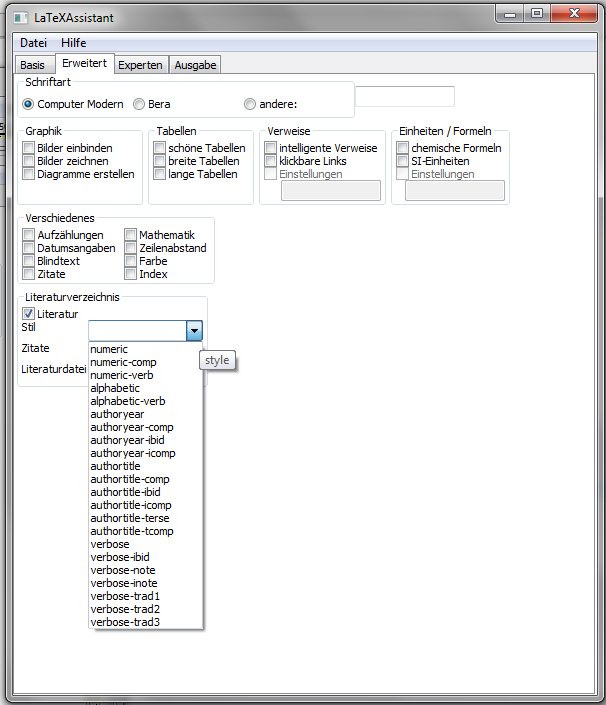Enable Bilder einbinden checkbox
606x705 pixels.
[29, 148]
